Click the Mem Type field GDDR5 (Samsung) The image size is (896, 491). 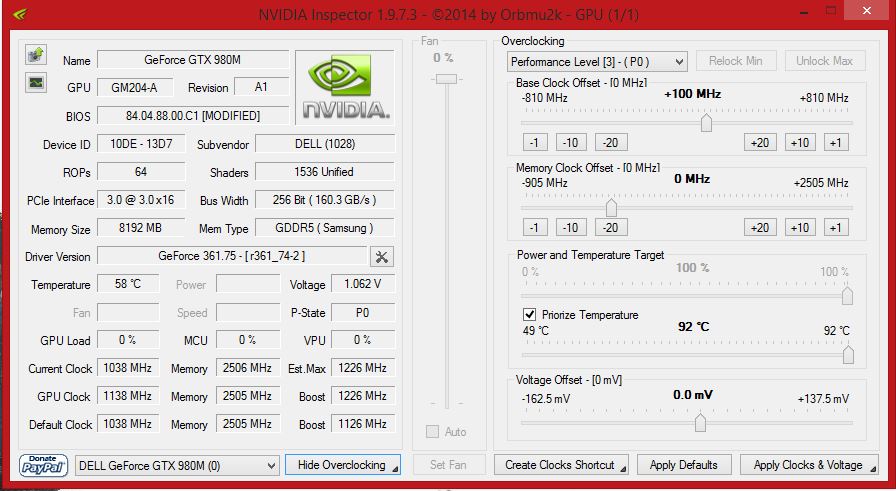pos(325,228)
